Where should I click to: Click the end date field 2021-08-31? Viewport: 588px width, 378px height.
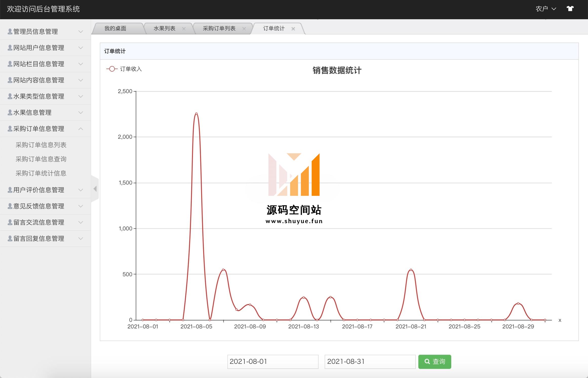coord(370,362)
